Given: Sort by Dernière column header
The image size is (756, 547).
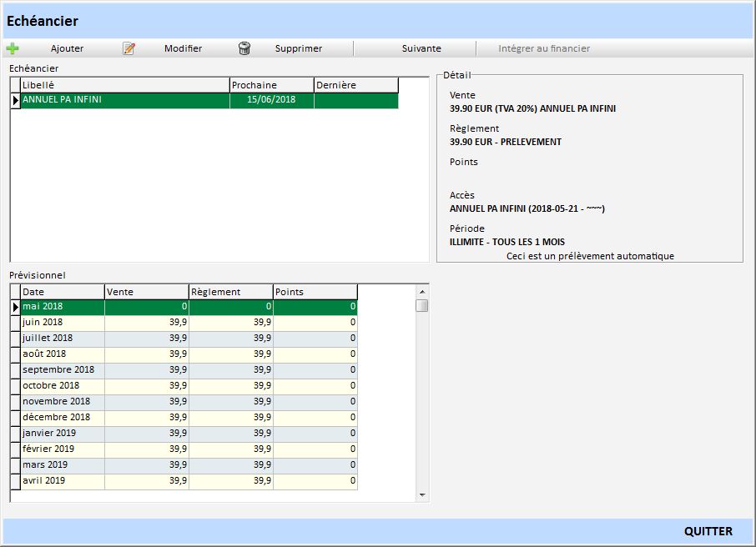Looking at the screenshot, I should click(355, 85).
